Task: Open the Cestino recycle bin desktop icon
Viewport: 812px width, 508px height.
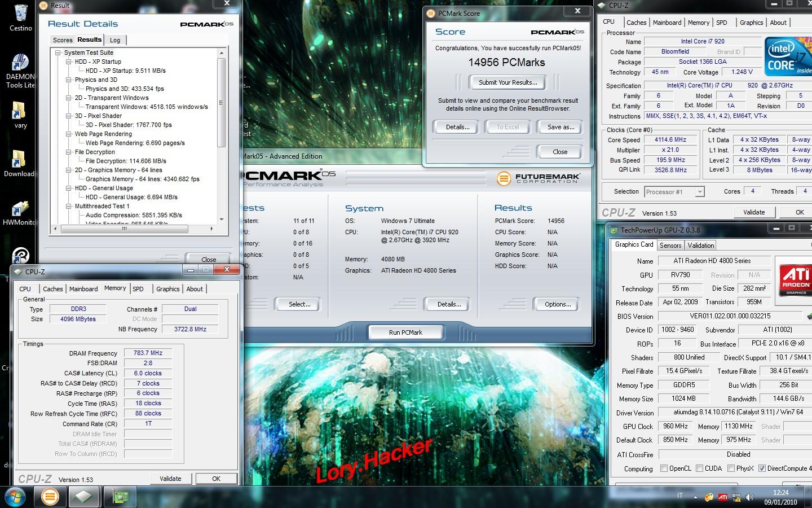Action: [20, 17]
